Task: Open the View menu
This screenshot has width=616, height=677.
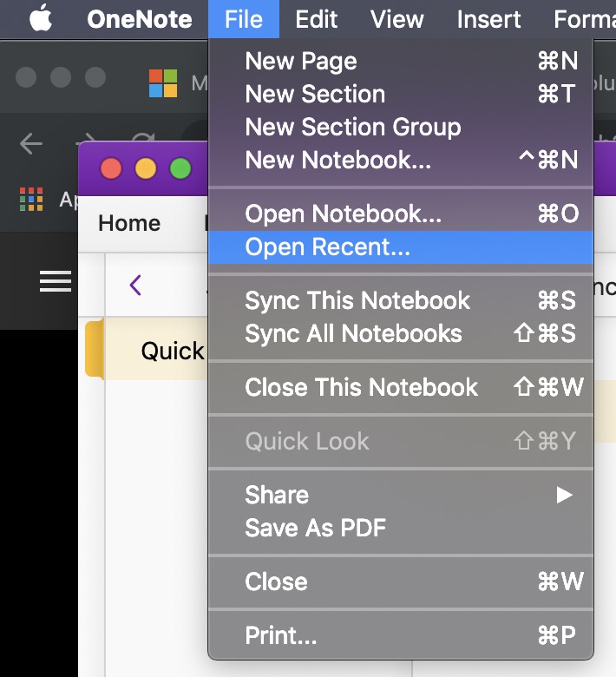Action: [x=397, y=19]
